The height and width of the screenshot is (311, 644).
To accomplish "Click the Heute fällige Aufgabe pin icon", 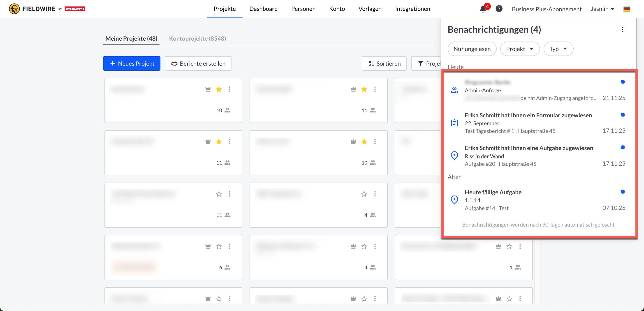I will coord(454,200).
